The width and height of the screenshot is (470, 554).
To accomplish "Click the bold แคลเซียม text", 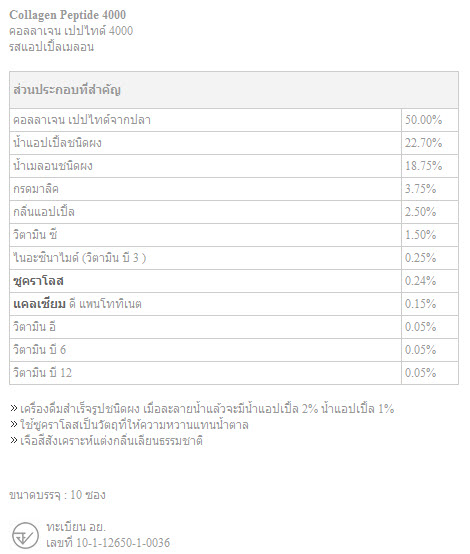I will (39, 304).
